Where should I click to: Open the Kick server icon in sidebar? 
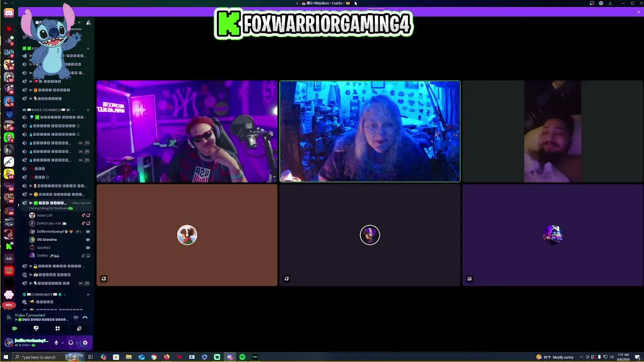[9, 246]
